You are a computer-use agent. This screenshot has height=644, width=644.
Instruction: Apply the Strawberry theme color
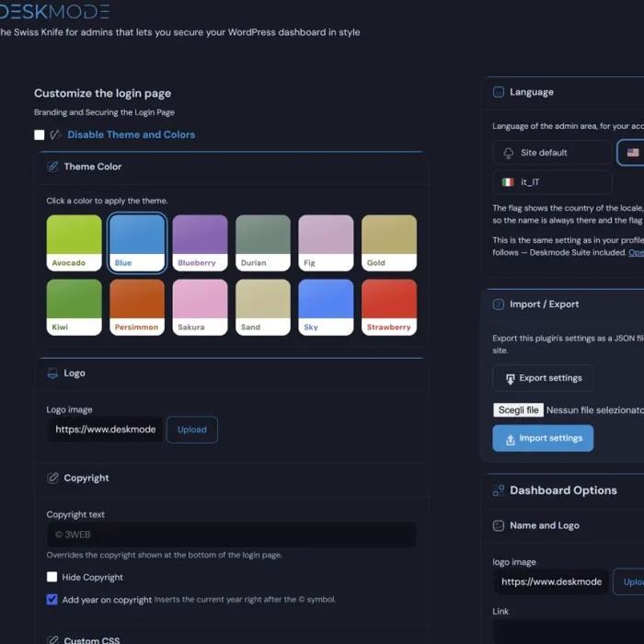(389, 307)
